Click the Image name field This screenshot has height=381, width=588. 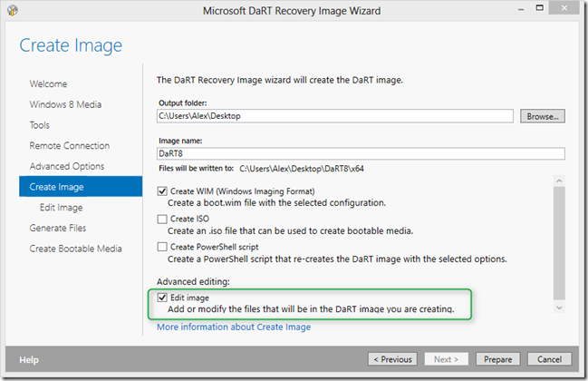(x=361, y=153)
